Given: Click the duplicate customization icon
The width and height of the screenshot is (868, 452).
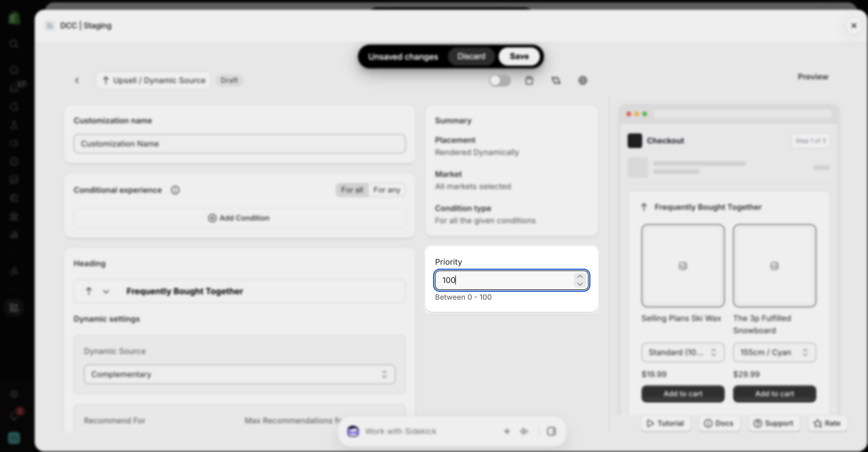Looking at the screenshot, I should click(556, 81).
